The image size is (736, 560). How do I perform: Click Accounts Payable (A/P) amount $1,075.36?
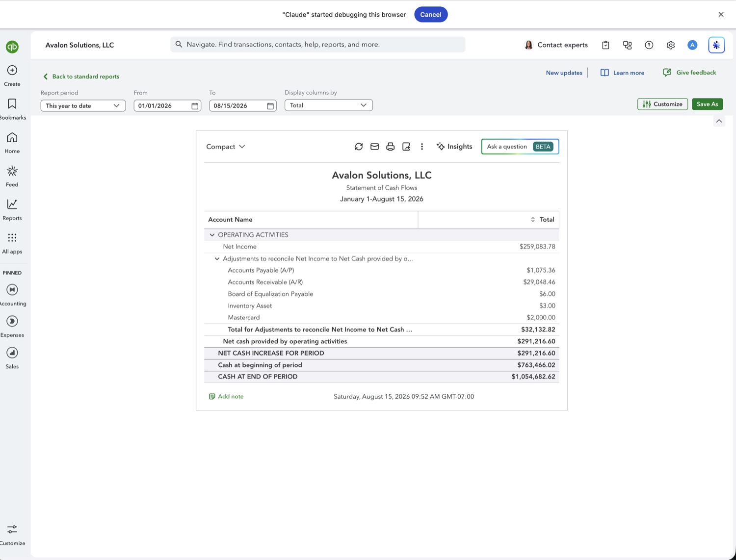(x=541, y=270)
